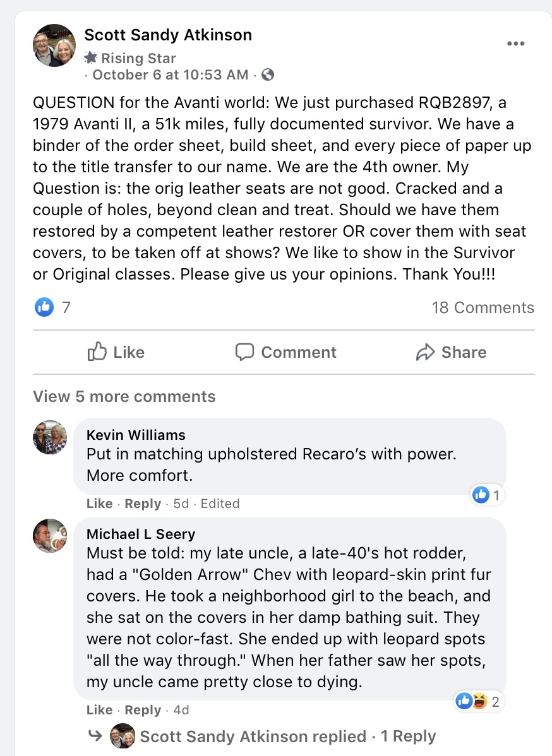The height and width of the screenshot is (756, 552).
Task: Like Kevin Williams' comment
Action: [x=99, y=504]
